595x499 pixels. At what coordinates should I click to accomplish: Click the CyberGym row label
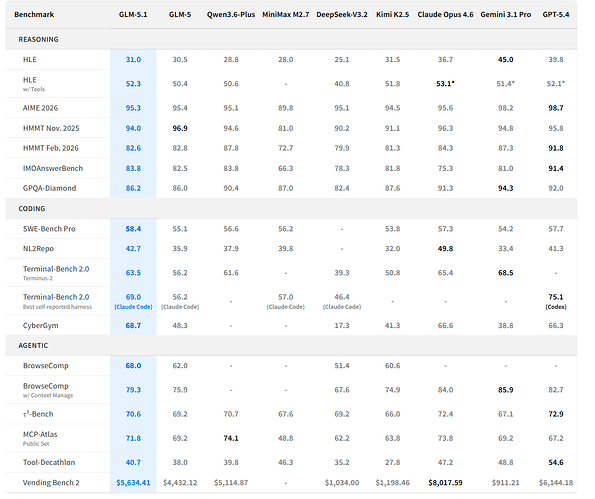click(x=41, y=326)
